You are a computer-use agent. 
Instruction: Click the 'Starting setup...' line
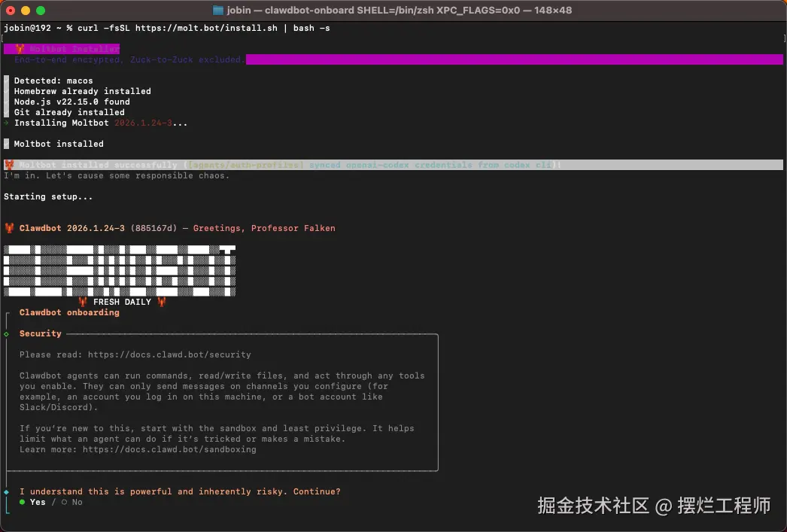click(x=48, y=196)
